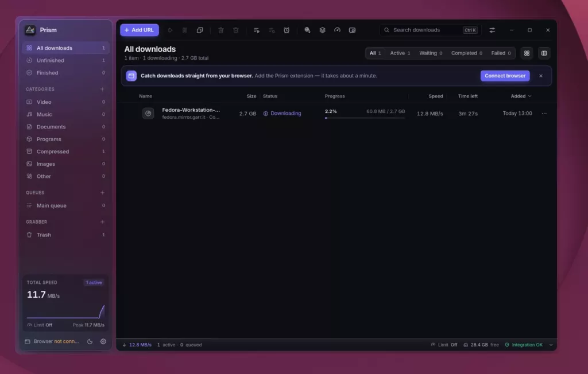Click Limit Off in status bar
This screenshot has height=374, width=588.
(444, 345)
